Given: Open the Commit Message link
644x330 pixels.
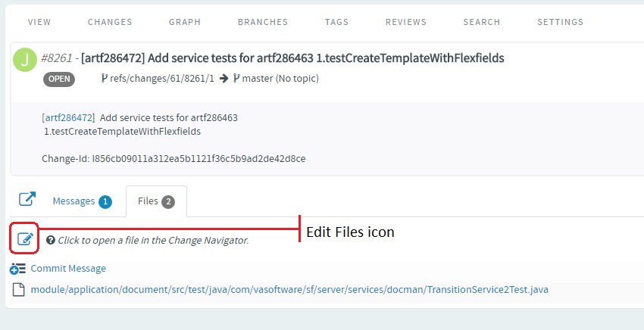Looking at the screenshot, I should [68, 269].
